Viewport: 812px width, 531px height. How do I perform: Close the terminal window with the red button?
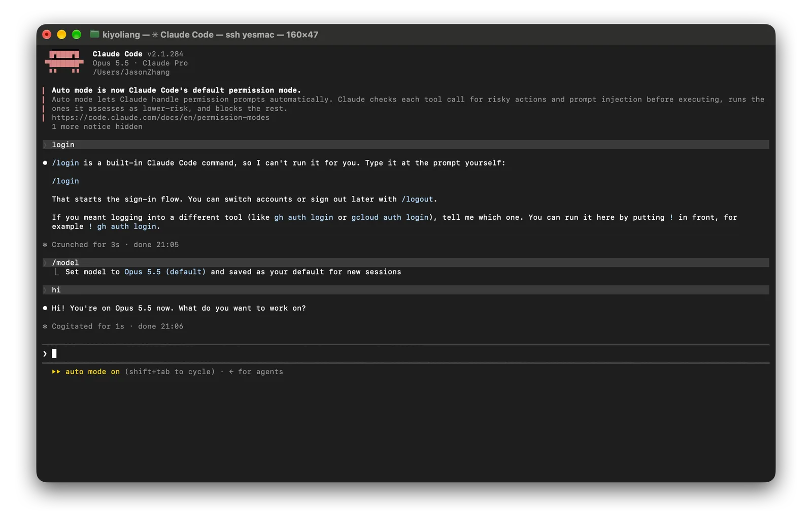(47, 35)
